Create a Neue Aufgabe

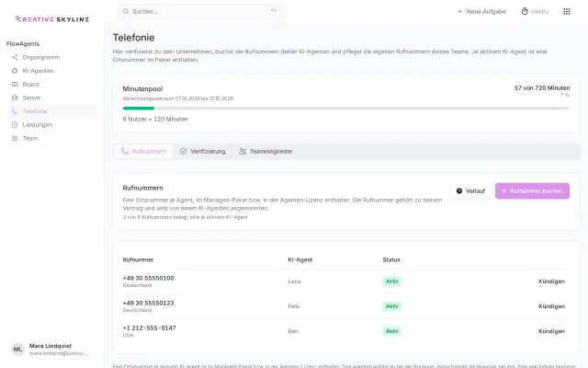481,12
